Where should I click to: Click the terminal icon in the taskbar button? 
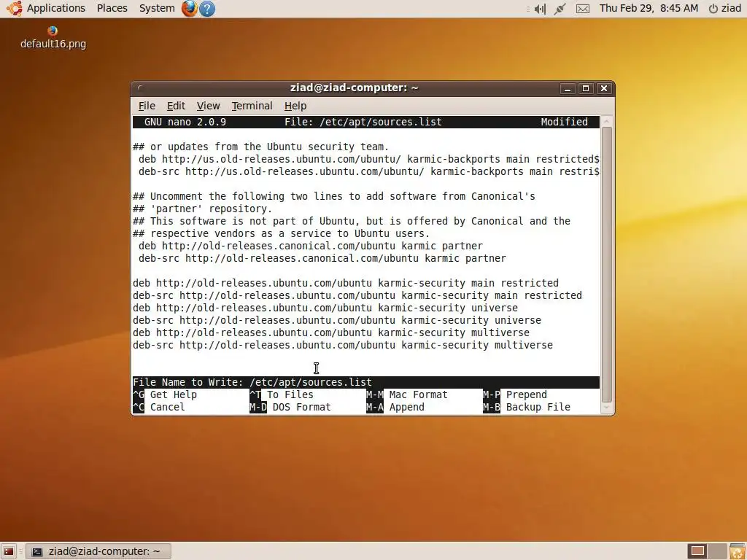tap(36, 551)
